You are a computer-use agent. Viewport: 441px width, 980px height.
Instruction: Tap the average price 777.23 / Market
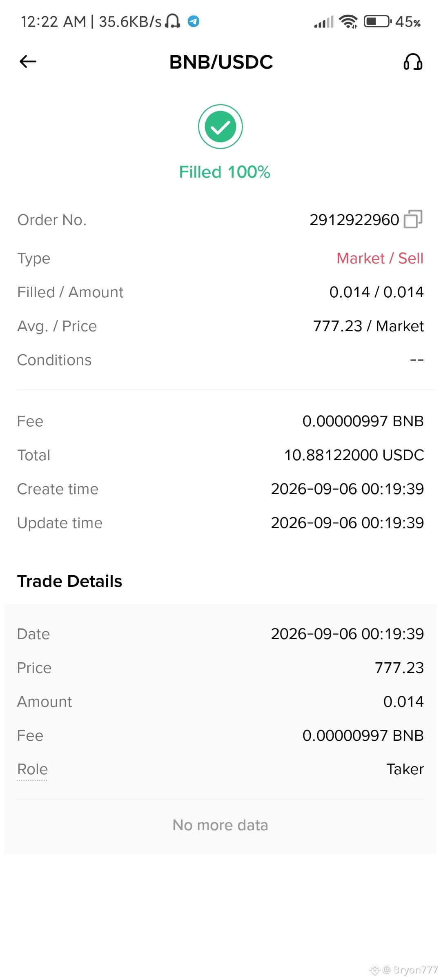[x=368, y=326]
